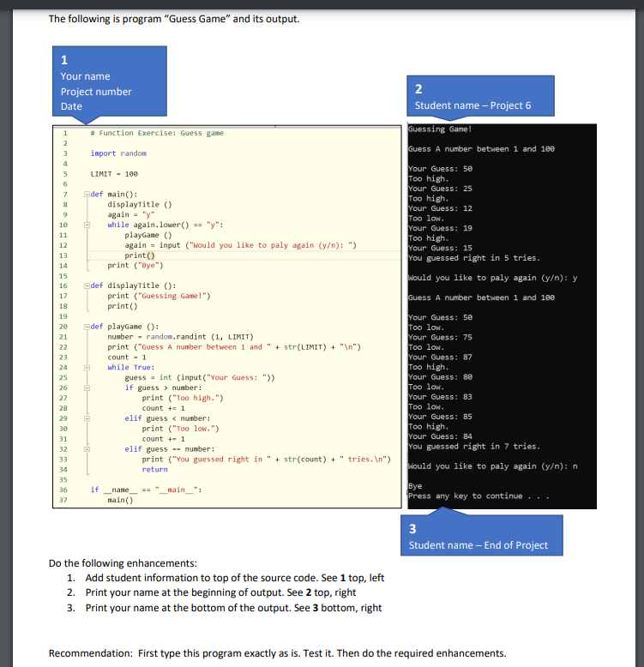Click the 'again = input' code line
The height and width of the screenshot is (667, 644).
tap(240, 245)
